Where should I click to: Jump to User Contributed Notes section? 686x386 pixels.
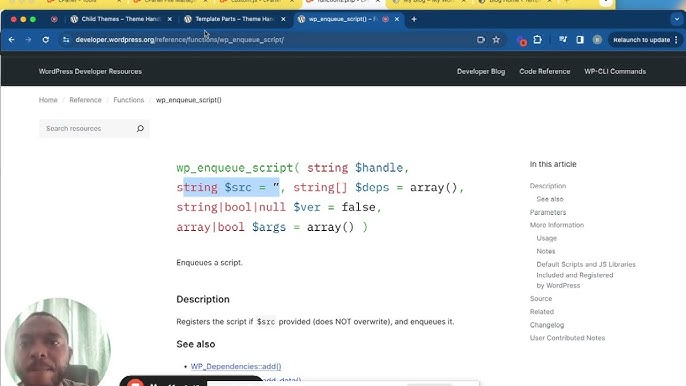pos(567,338)
